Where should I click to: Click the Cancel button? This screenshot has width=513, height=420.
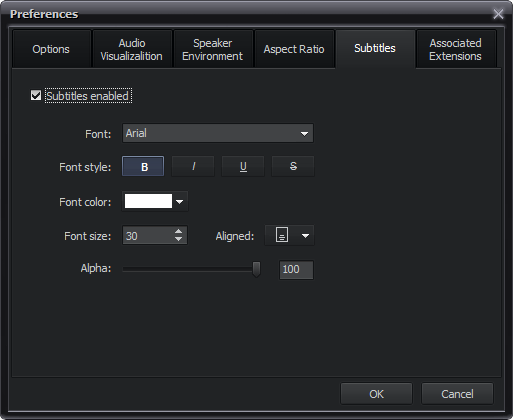point(457,394)
